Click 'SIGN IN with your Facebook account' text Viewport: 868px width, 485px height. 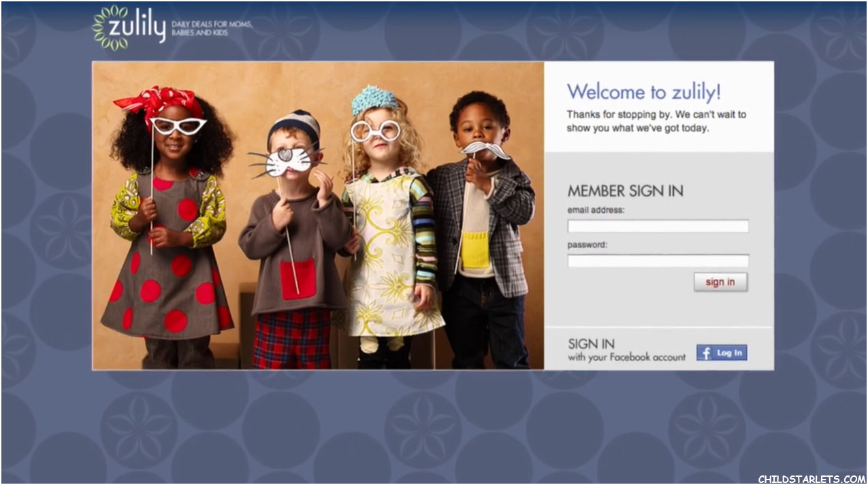626,350
